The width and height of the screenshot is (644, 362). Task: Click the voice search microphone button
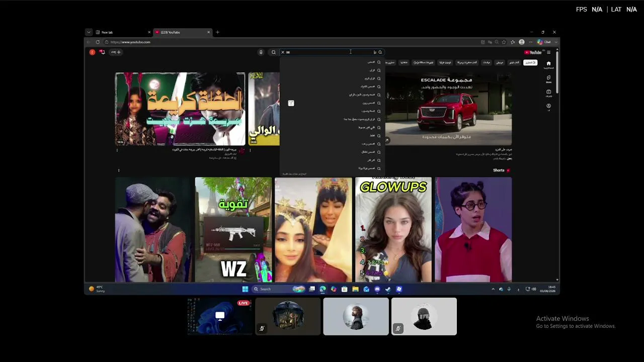261,52
